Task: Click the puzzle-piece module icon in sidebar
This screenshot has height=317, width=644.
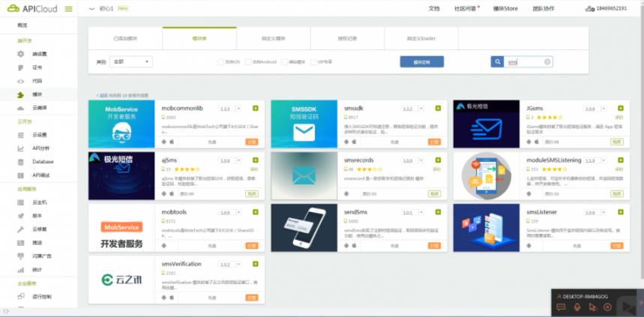Action: (x=21, y=95)
